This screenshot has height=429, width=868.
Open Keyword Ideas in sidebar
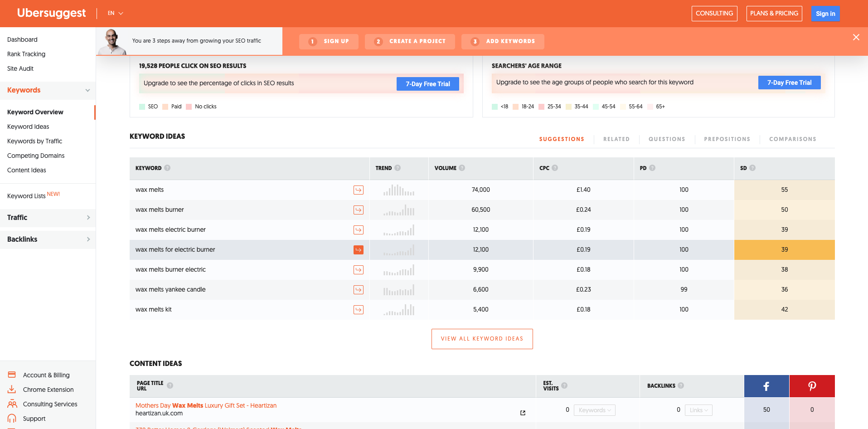28,127
